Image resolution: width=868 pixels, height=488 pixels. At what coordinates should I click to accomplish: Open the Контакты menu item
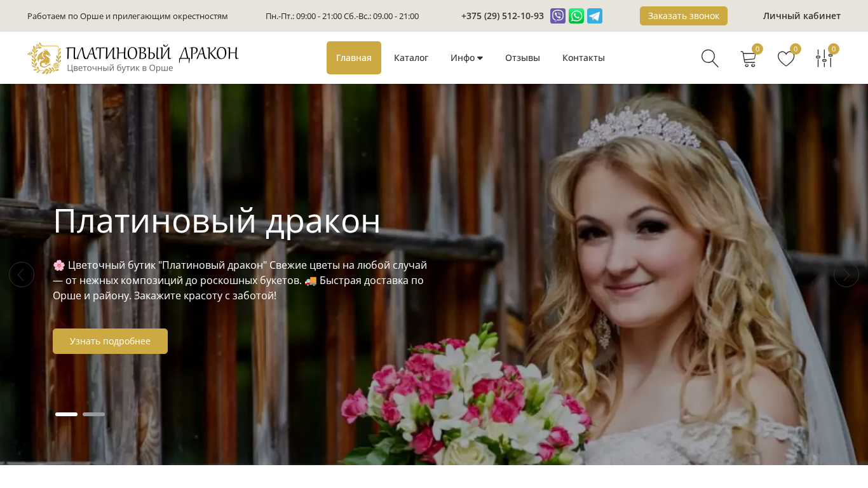point(583,58)
